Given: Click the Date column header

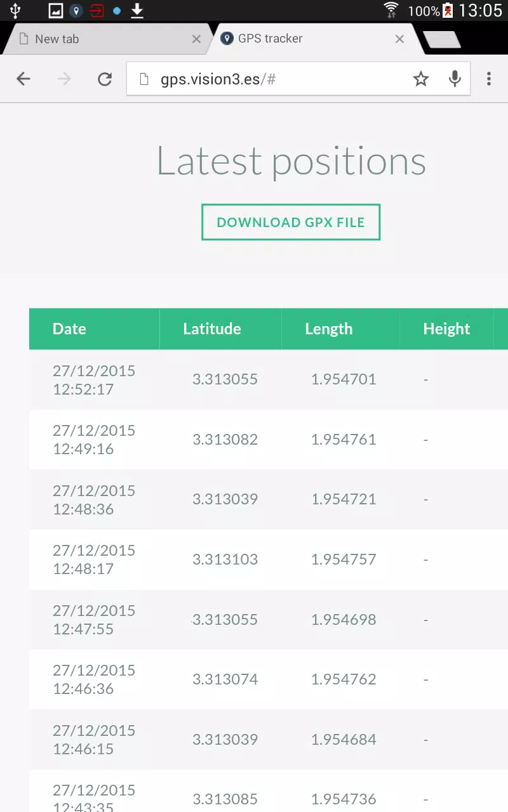Looking at the screenshot, I should [69, 329].
